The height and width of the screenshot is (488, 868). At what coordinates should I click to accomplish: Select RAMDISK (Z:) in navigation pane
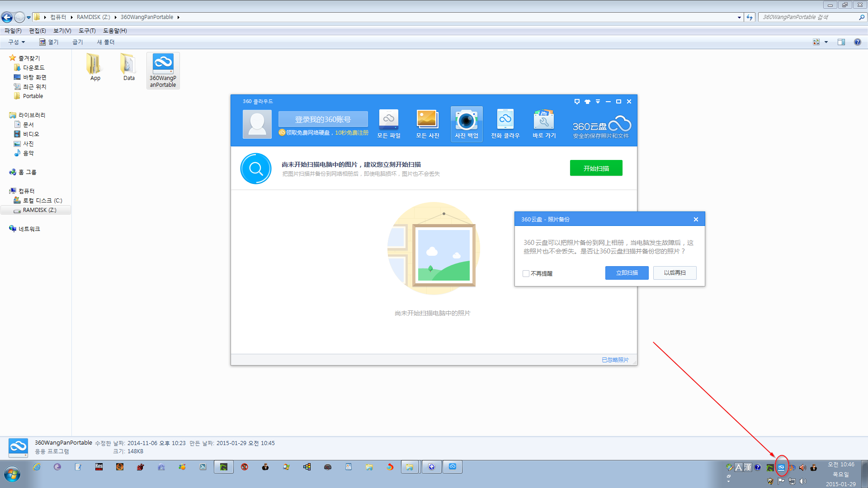[x=36, y=210]
